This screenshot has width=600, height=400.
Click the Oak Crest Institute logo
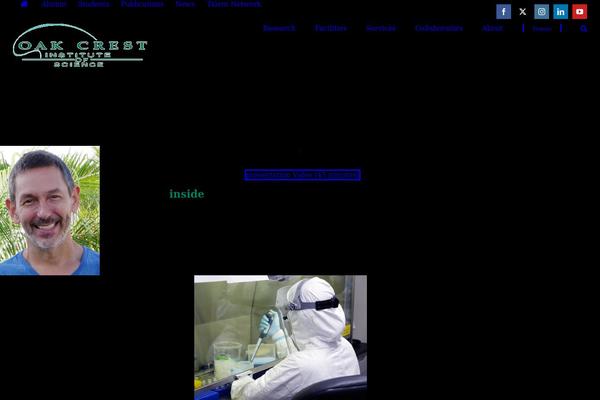(x=80, y=46)
